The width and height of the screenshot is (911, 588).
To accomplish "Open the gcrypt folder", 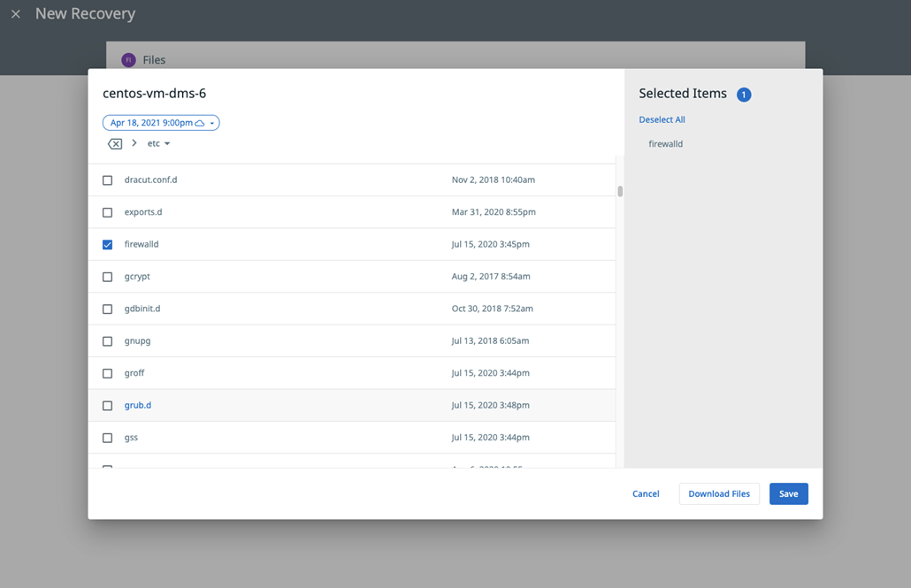I will pyautogui.click(x=137, y=277).
